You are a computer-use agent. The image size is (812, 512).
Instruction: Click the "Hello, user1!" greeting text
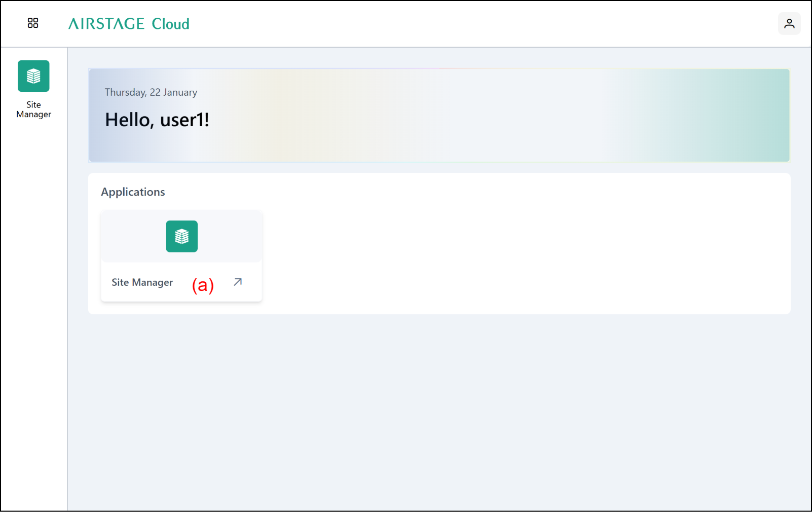[x=157, y=120]
